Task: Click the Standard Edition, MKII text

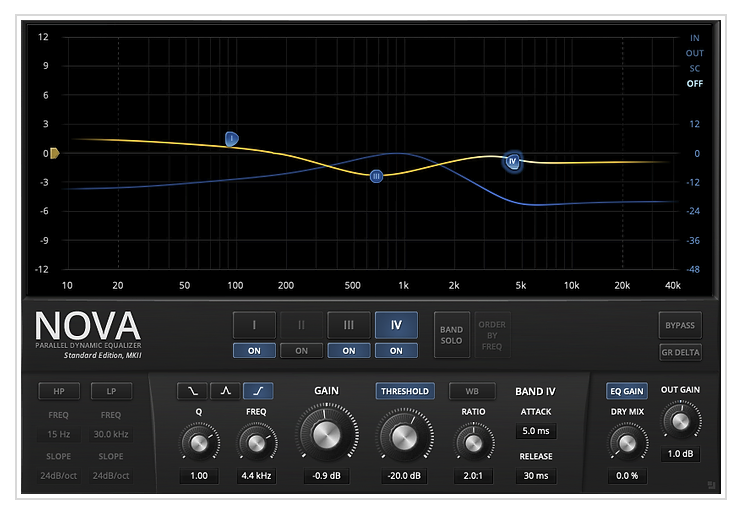Action: [x=102, y=355]
